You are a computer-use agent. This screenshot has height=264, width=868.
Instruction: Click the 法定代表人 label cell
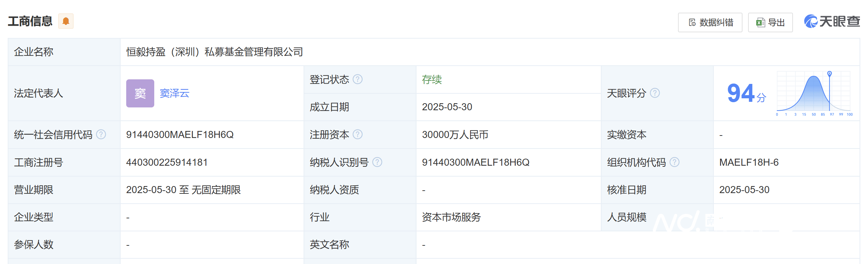pyautogui.click(x=64, y=93)
